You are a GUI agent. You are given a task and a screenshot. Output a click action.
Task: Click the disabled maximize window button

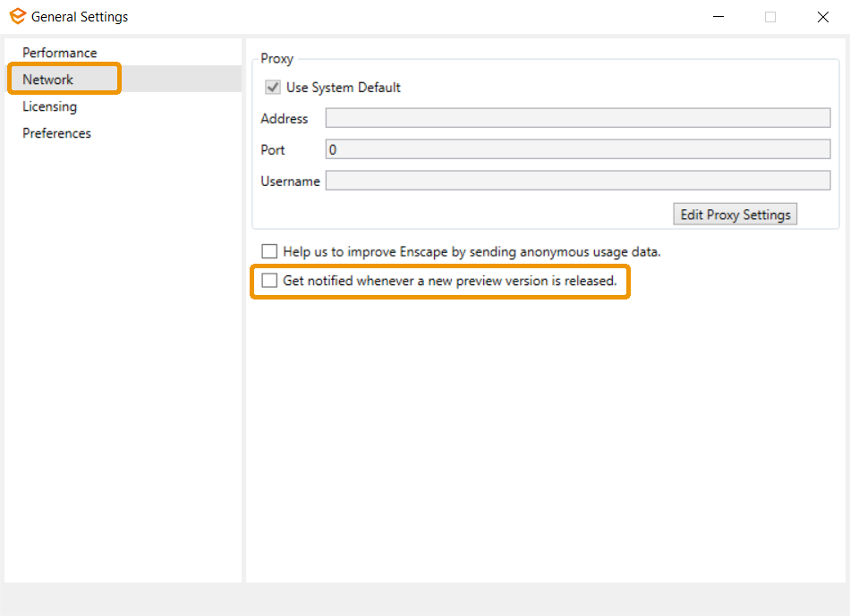pos(770,17)
